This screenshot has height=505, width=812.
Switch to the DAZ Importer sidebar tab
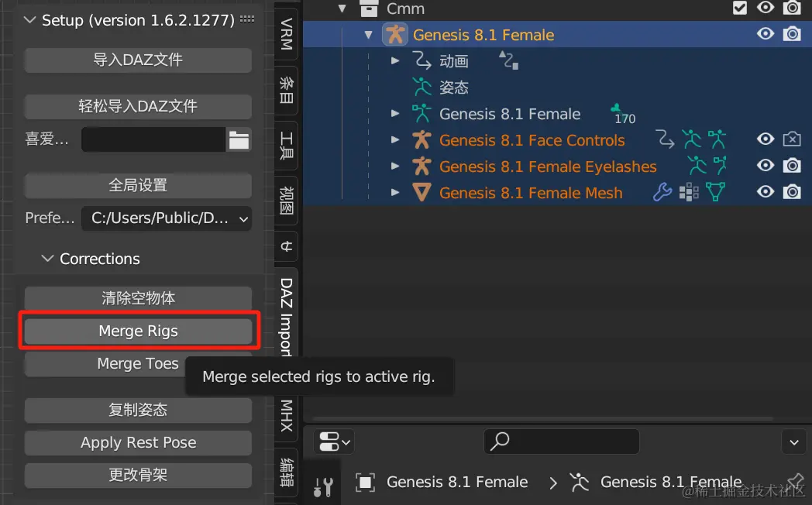click(x=286, y=317)
